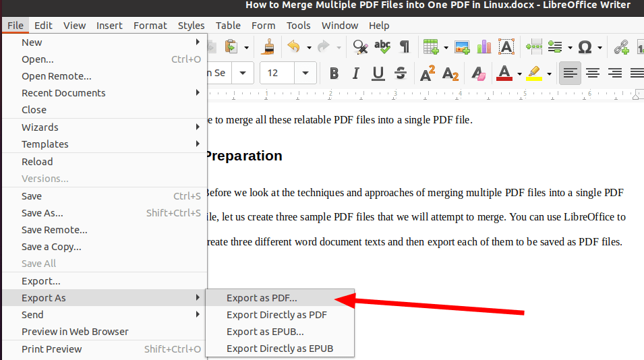The image size is (644, 360).
Task: Open the Insert Field dropdown arrow
Action: point(570,48)
